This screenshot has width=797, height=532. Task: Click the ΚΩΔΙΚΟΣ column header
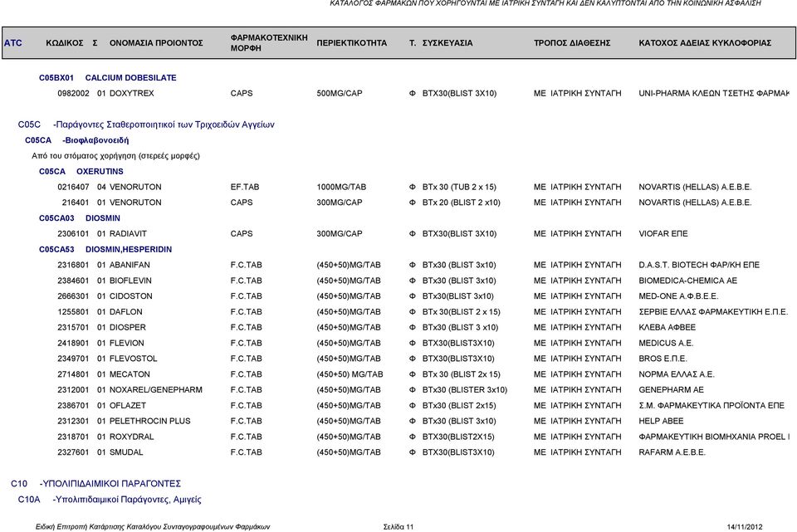coord(65,42)
